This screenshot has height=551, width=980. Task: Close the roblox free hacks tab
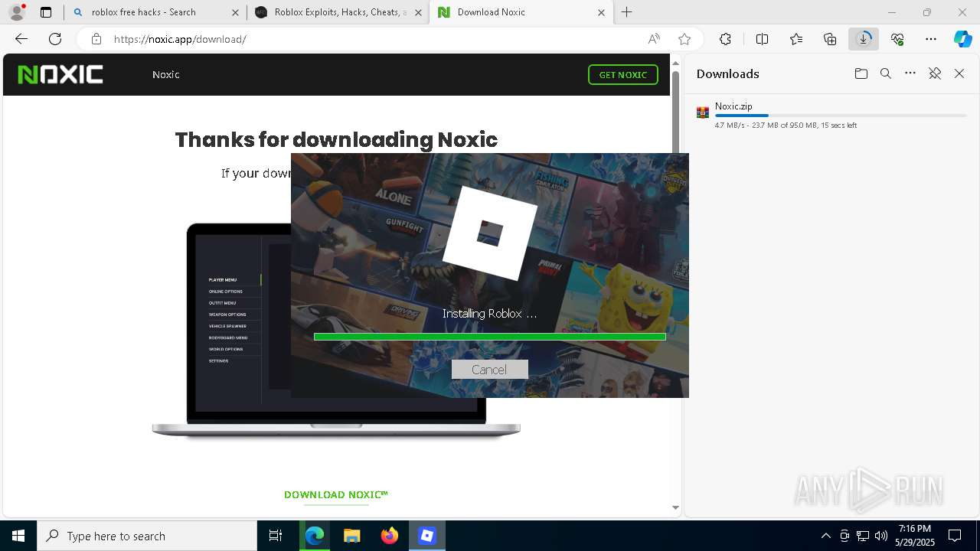click(235, 12)
